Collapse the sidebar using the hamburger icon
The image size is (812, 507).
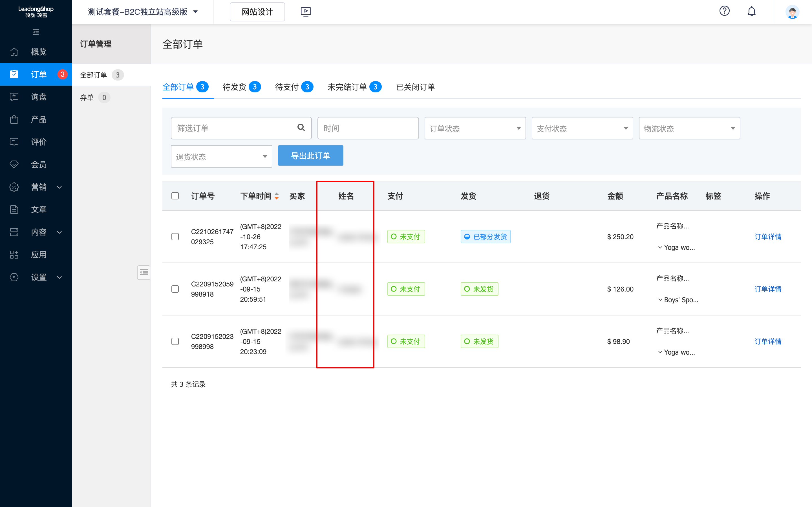click(x=36, y=32)
